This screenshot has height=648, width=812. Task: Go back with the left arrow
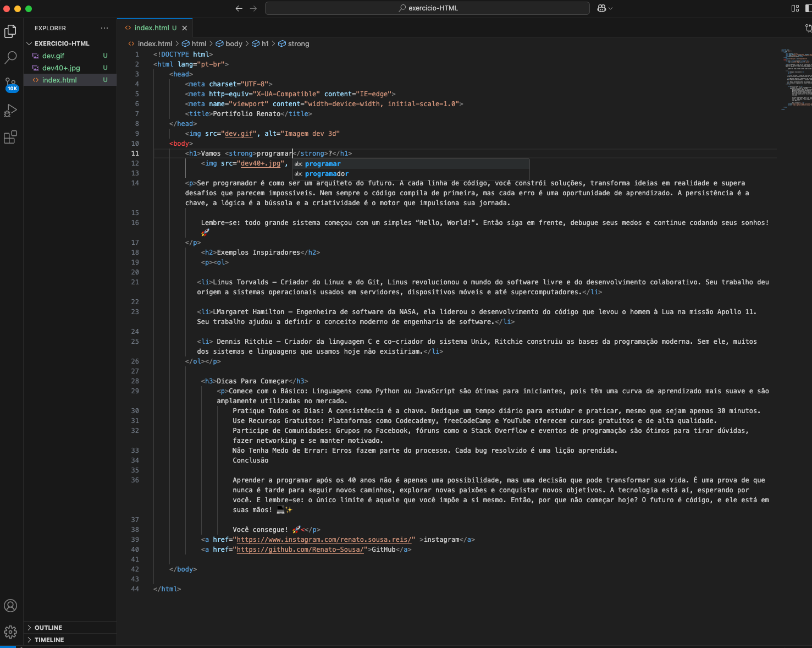point(239,8)
